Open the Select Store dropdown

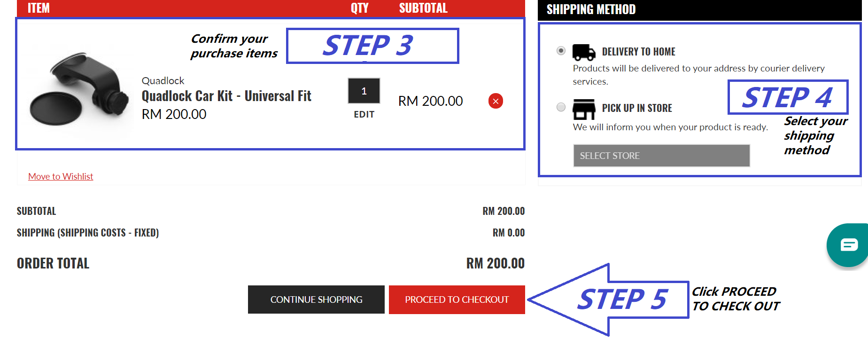(661, 156)
